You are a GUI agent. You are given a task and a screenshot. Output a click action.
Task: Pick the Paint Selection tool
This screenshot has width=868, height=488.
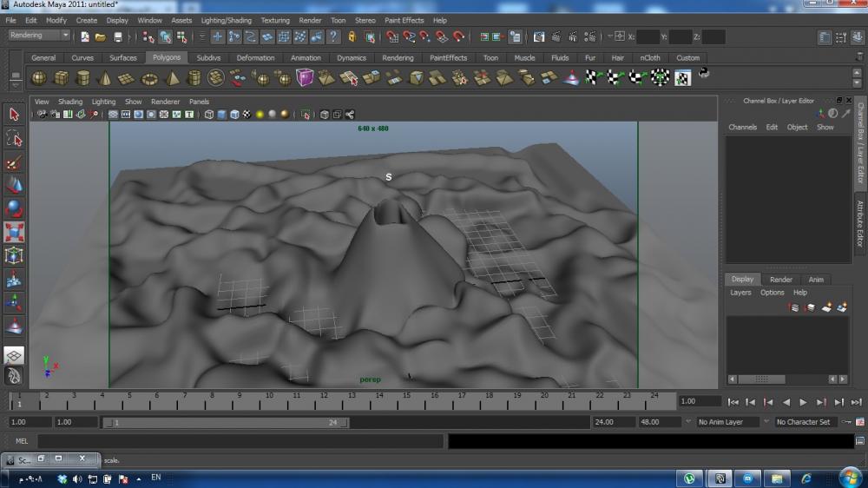click(15, 162)
